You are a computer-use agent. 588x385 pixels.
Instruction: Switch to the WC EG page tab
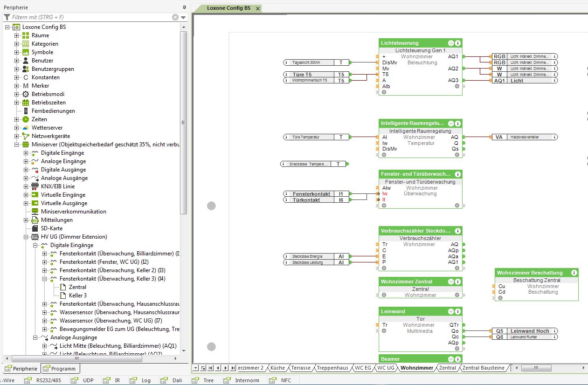[363, 368]
